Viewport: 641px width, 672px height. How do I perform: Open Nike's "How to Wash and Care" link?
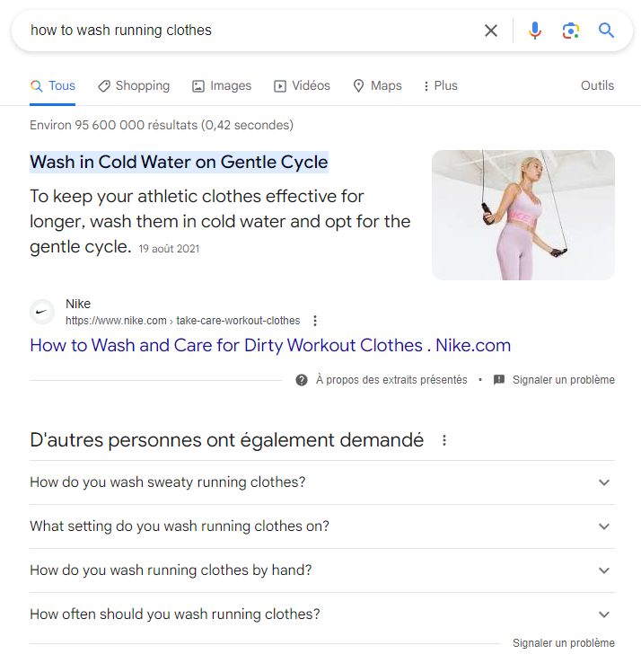coord(270,346)
